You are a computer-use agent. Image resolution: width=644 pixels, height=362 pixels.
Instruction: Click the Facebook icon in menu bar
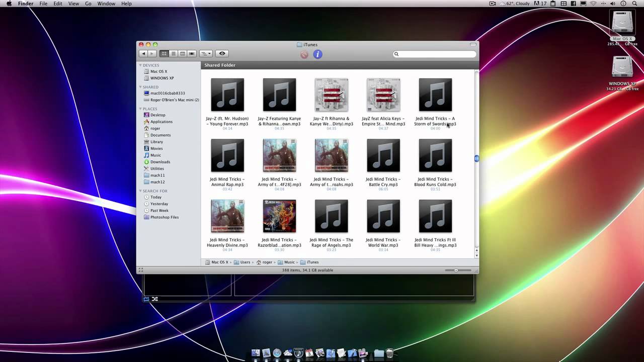click(x=573, y=4)
